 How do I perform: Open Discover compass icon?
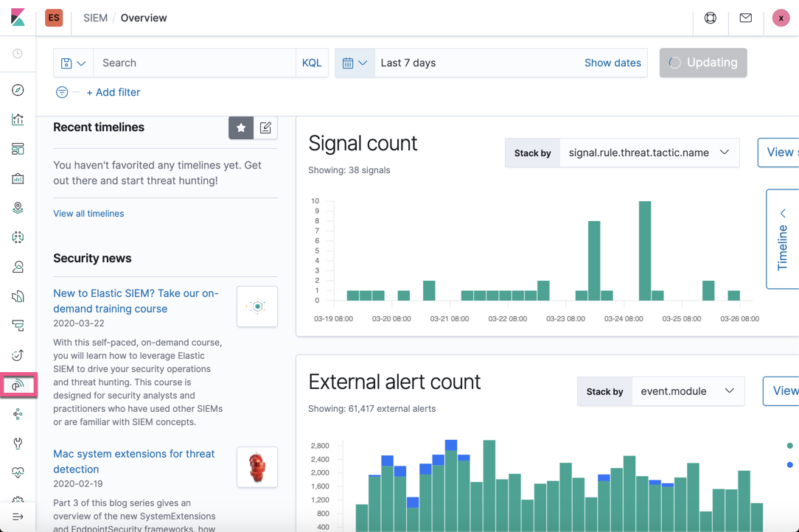pyautogui.click(x=18, y=90)
